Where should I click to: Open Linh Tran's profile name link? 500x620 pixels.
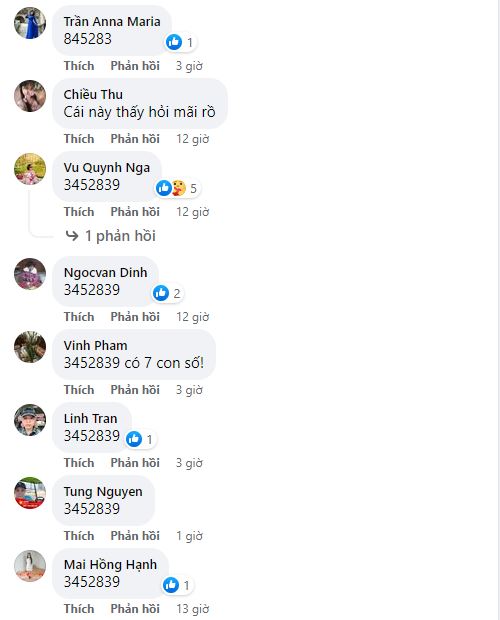point(91,418)
